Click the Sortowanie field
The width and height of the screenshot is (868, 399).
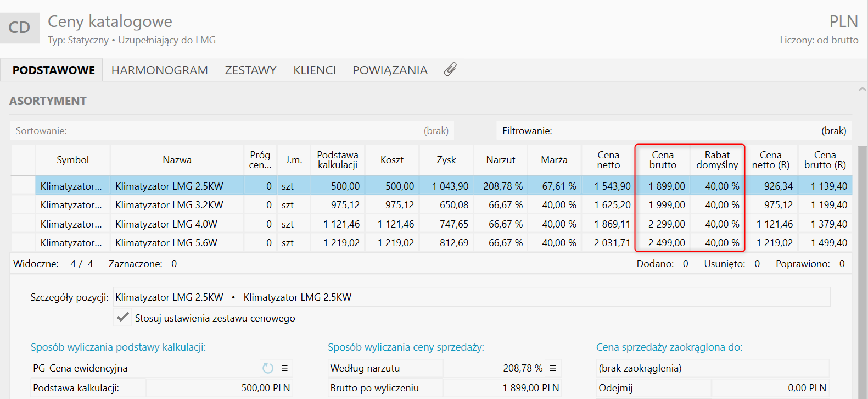[x=232, y=131]
